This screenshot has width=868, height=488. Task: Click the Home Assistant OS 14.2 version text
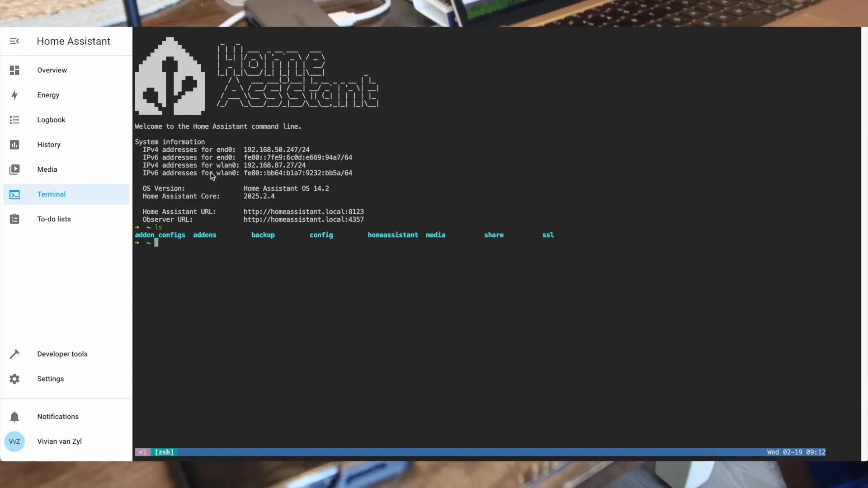point(286,188)
